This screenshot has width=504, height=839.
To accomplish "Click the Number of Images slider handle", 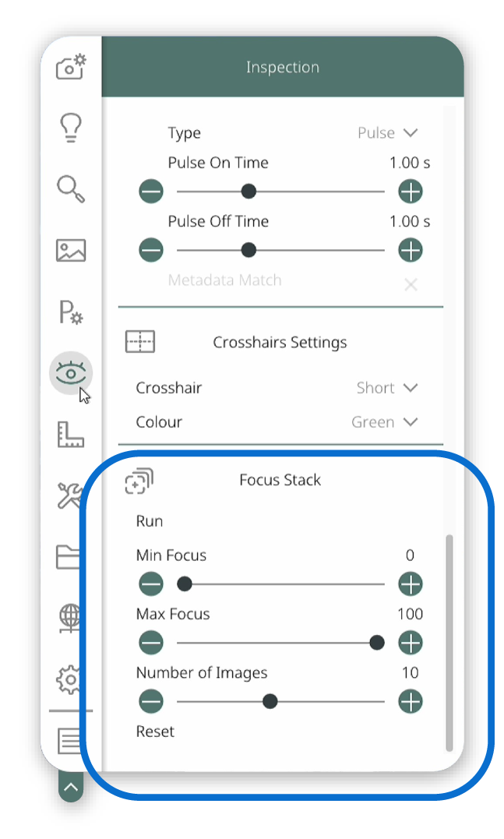I will pos(270,701).
